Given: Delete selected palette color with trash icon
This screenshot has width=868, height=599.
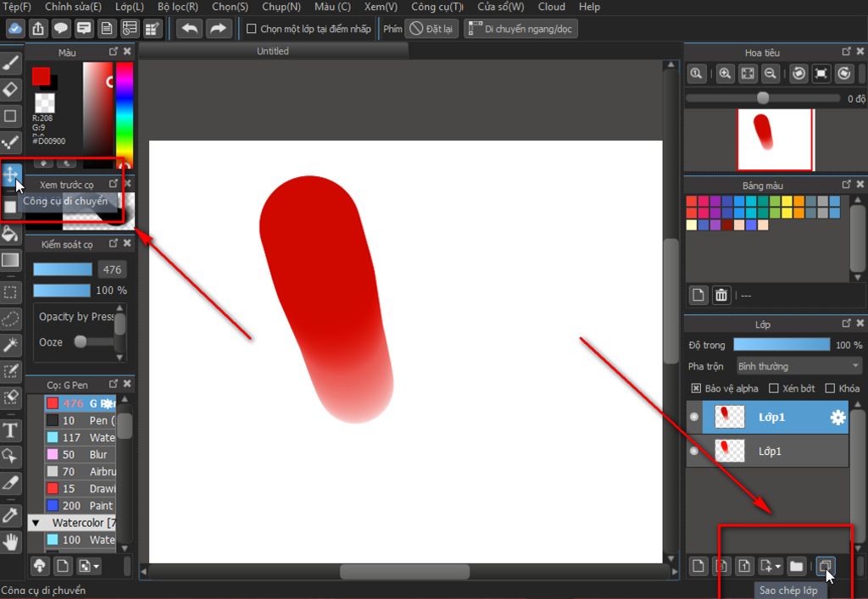Looking at the screenshot, I should (721, 295).
